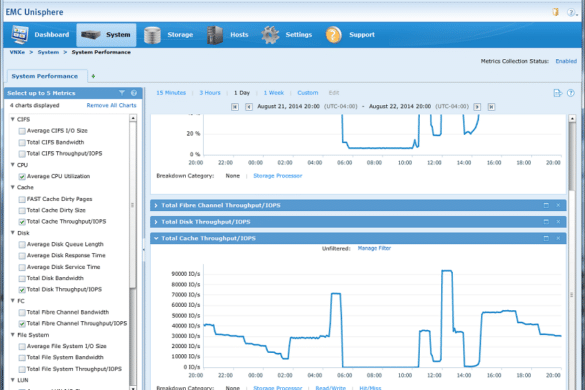Close the Total Fibre Channel Throughput chart
Screen dimensions: 585x390
point(558,205)
